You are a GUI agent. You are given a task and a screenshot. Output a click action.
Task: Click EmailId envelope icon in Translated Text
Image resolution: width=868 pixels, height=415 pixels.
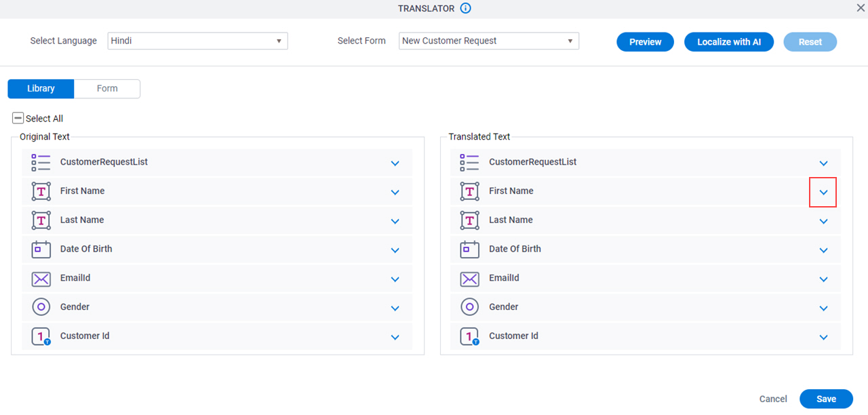coord(470,279)
